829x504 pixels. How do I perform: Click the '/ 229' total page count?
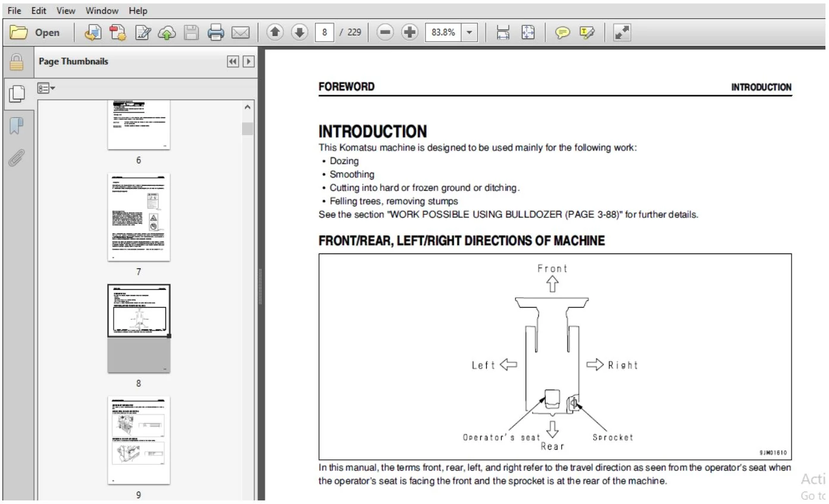(x=351, y=33)
